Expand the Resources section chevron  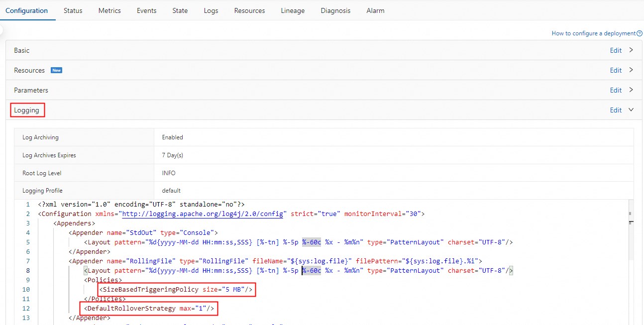pyautogui.click(x=631, y=70)
